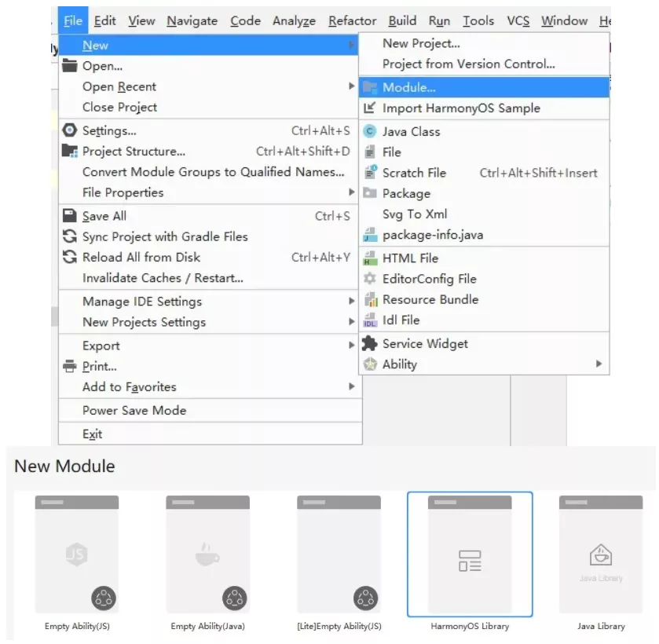This screenshot has width=659, height=644.
Task: Click the EditorConfig File gear icon
Action: click(370, 278)
